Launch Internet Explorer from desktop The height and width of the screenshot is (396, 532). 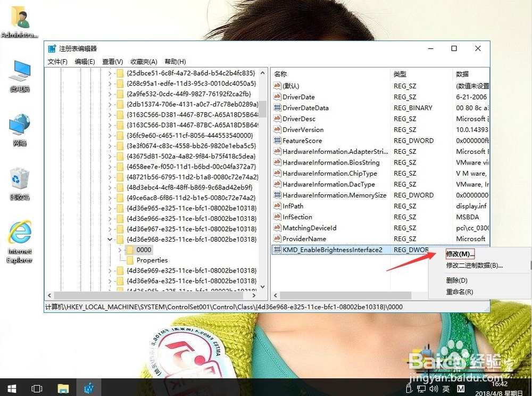[20, 242]
